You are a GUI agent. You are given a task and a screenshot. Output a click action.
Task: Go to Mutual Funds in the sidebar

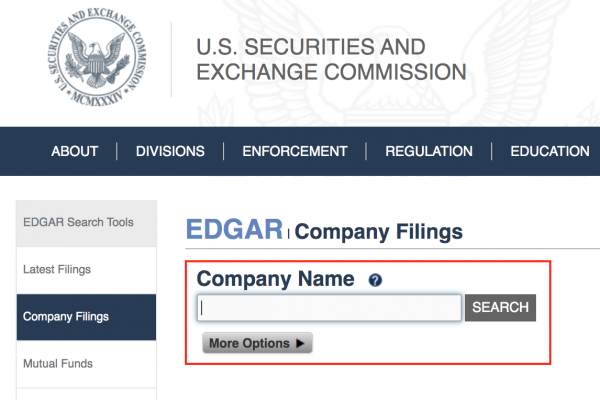click(x=57, y=364)
